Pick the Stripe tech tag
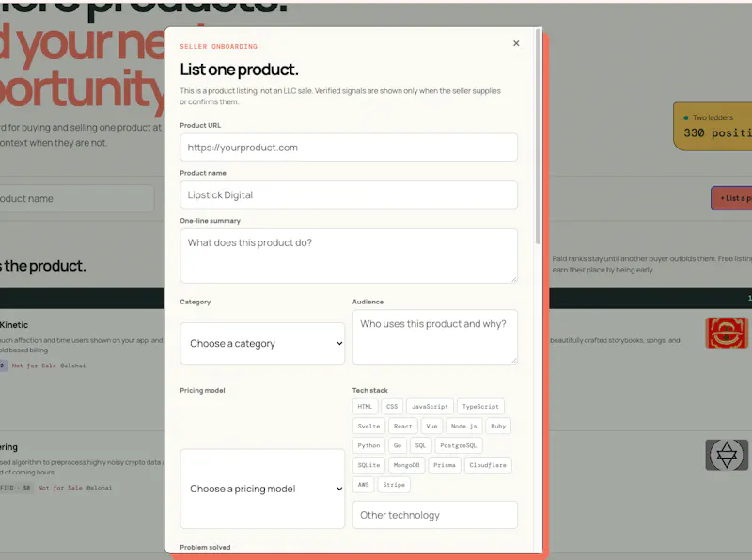Screen dimensions: 752x560 click(394, 485)
